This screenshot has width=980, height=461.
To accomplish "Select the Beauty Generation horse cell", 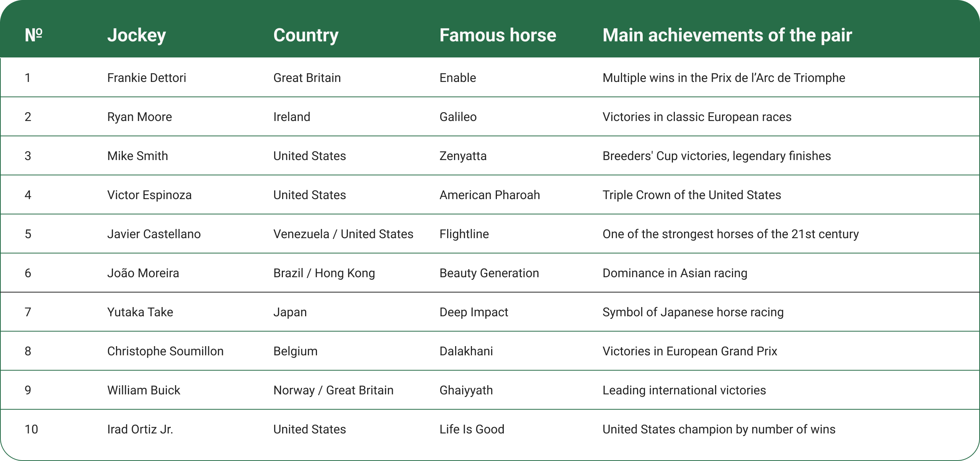I will (489, 273).
